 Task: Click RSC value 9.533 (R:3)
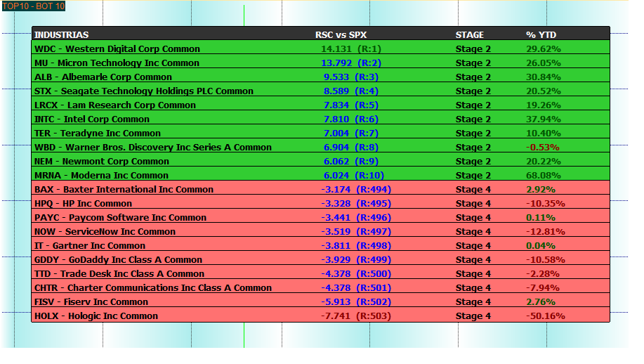tap(350, 77)
